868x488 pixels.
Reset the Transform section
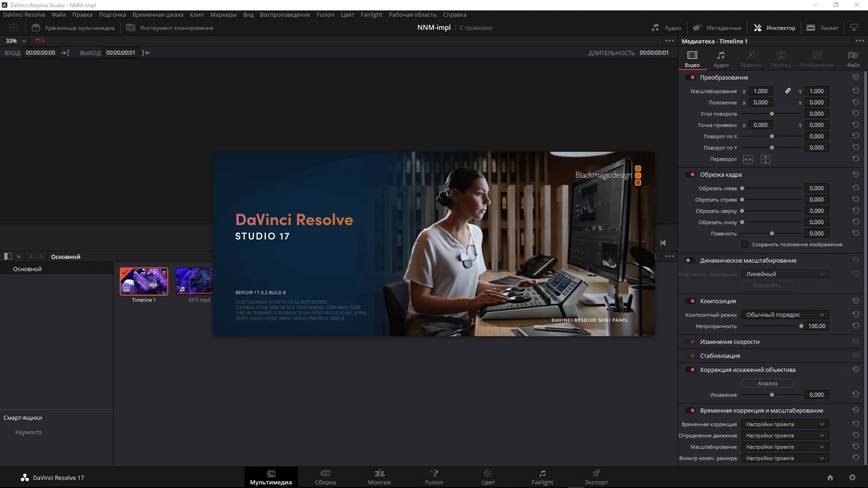(855, 77)
